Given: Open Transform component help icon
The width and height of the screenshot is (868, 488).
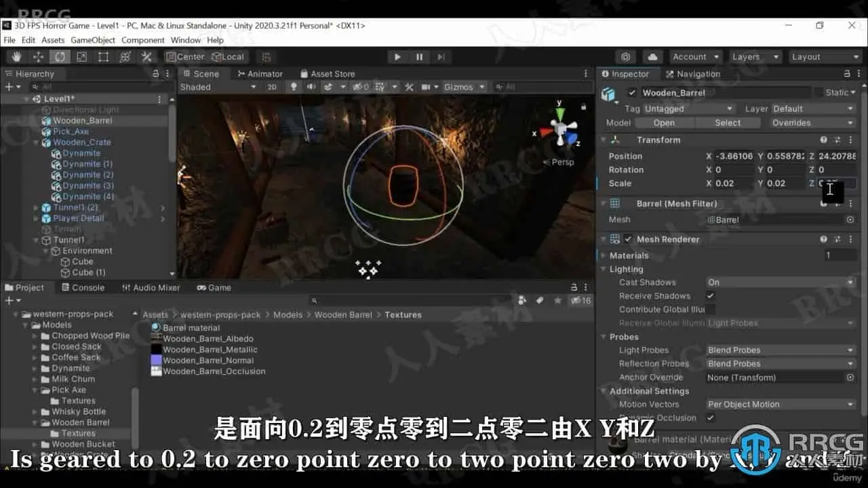Looking at the screenshot, I should (824, 140).
